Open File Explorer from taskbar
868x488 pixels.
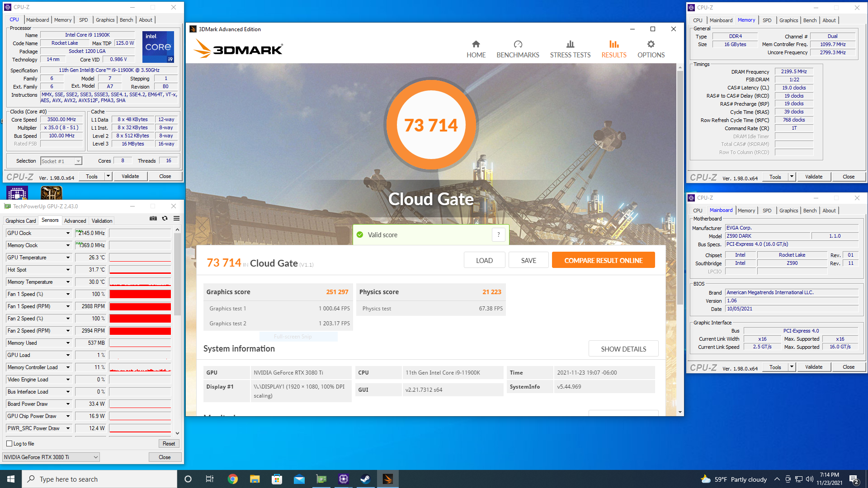point(255,479)
